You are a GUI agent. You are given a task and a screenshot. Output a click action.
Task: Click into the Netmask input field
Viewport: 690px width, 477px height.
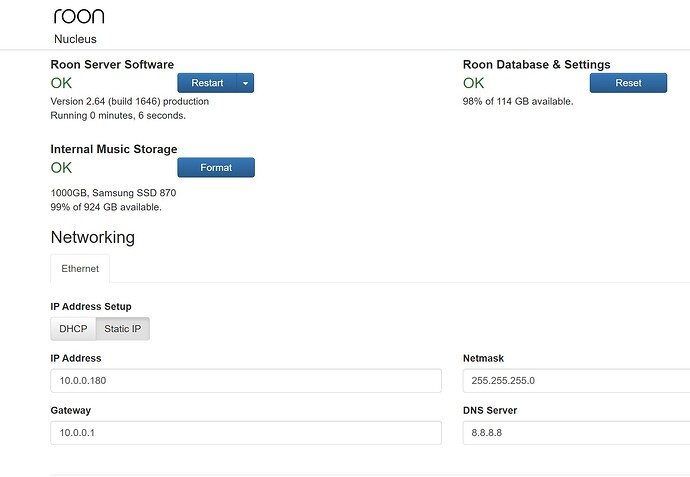click(x=575, y=381)
